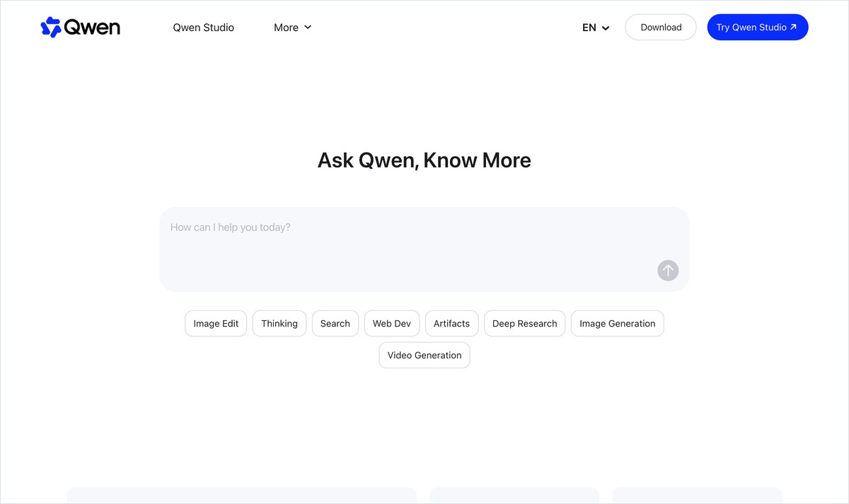This screenshot has width=849, height=504.
Task: Expand the More navigation menu
Action: tap(293, 28)
